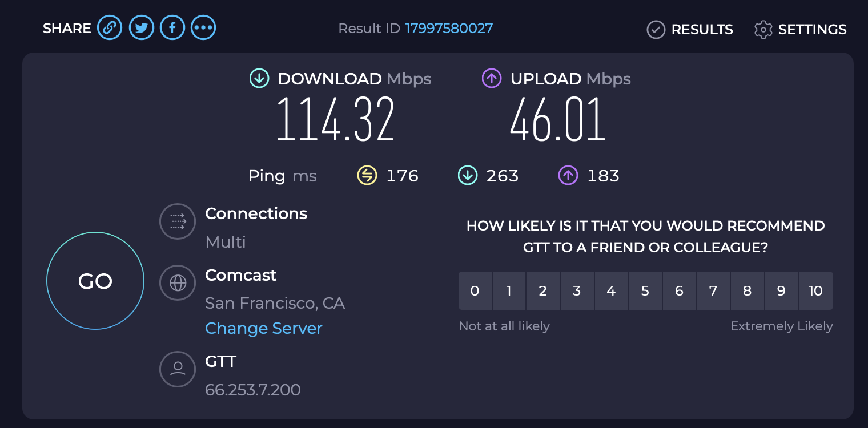Click the download arrow icon
The image size is (868, 428).
tap(259, 78)
